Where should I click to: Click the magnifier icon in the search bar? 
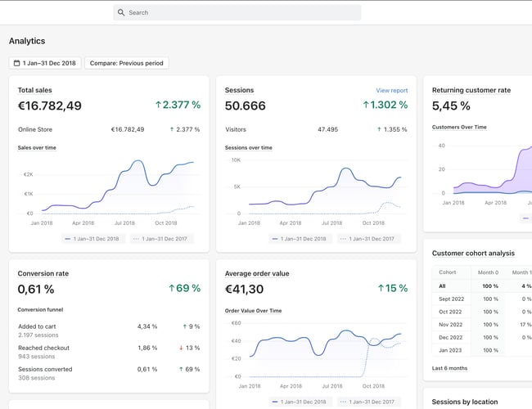tap(121, 13)
